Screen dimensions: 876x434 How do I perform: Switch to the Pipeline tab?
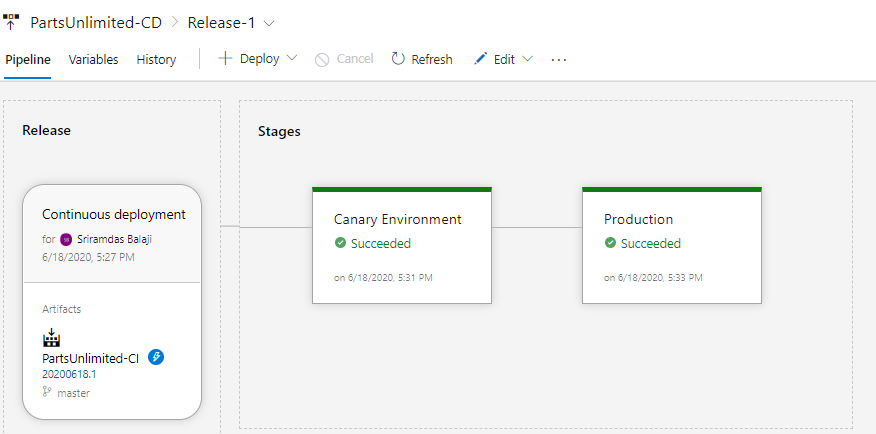28,59
